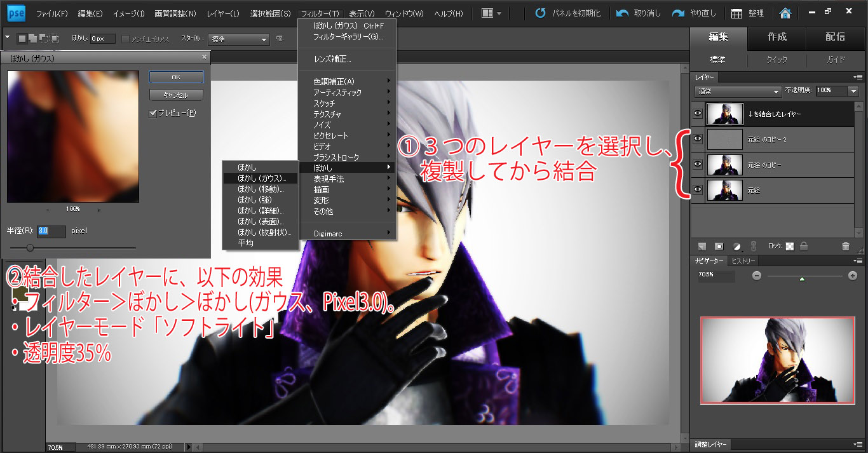Close the Gaussian Blur dialog with X

(x=204, y=57)
